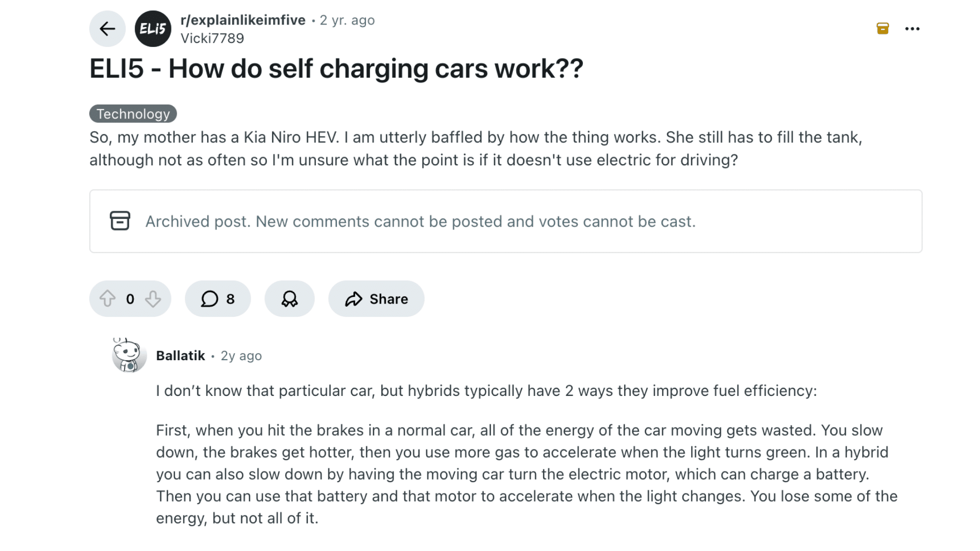
Task: Click Ballatik's snoo avatar
Action: pyautogui.click(x=129, y=355)
